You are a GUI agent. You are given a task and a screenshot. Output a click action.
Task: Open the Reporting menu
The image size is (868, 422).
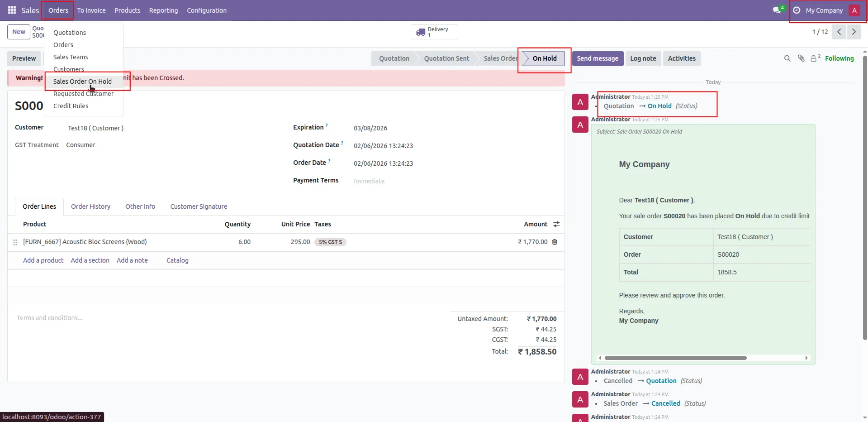point(163,10)
